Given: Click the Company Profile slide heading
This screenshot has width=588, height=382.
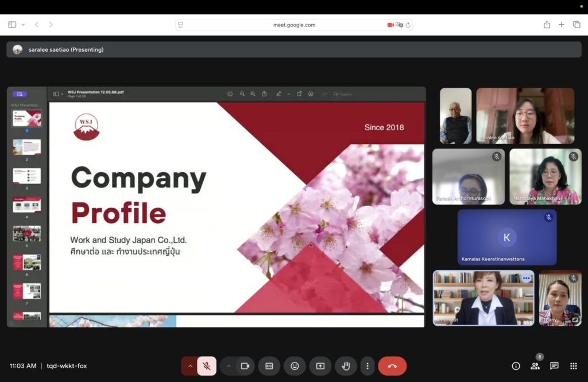Looking at the screenshot, I should tap(139, 195).
